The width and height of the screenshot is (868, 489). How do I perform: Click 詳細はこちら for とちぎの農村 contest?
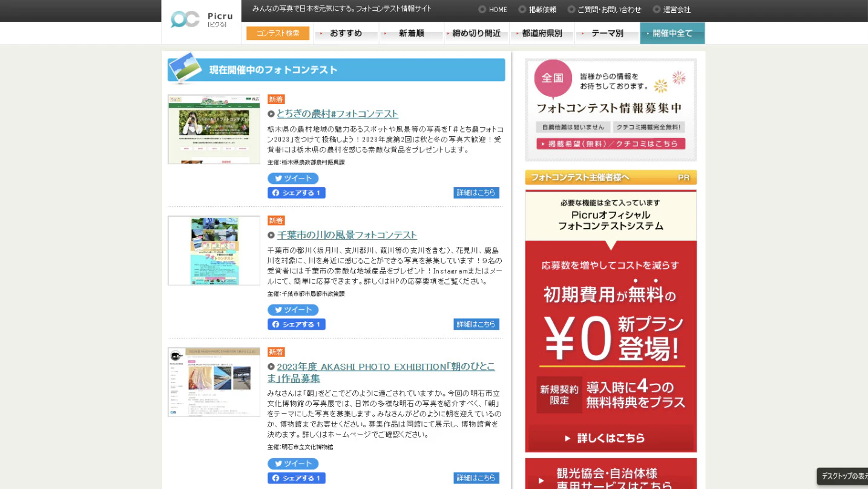[x=476, y=192]
